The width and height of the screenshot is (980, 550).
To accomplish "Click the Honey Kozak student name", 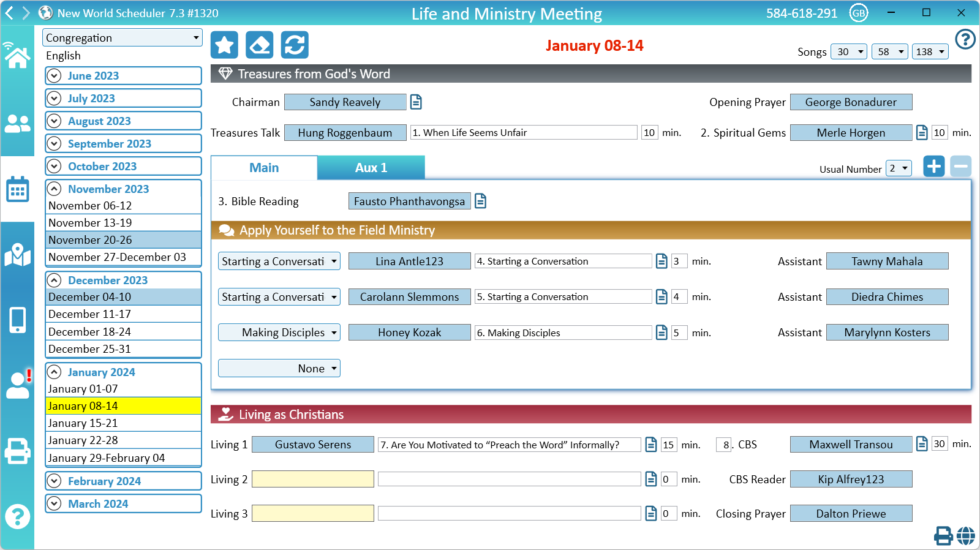I will [409, 333].
